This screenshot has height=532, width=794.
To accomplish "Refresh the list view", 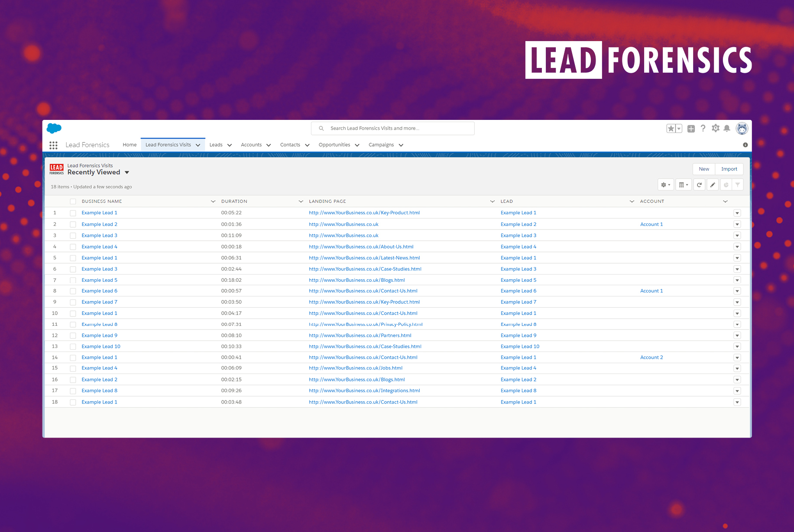I will [x=699, y=185].
